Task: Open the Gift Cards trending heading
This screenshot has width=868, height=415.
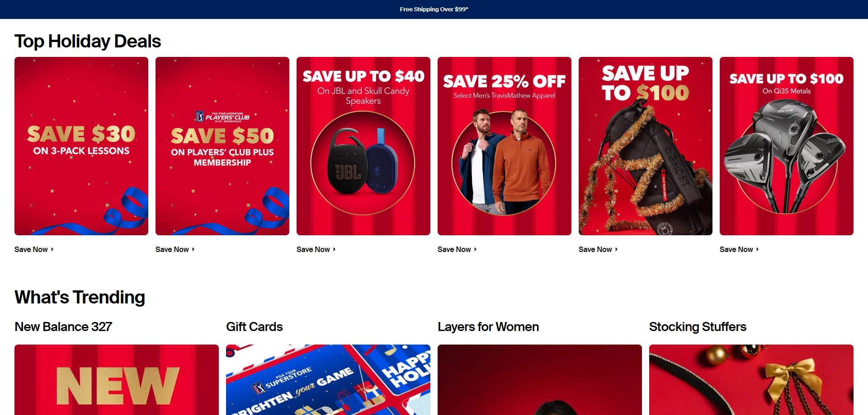Action: point(255,326)
